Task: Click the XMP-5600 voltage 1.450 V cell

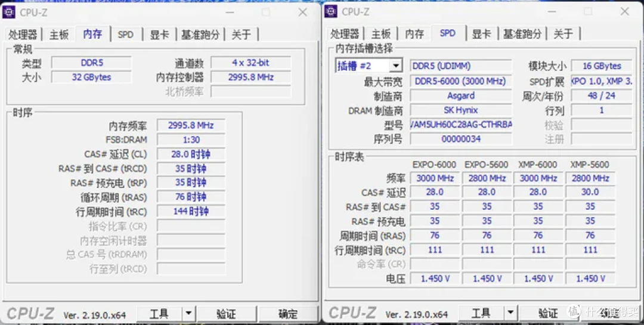Action: point(590,278)
